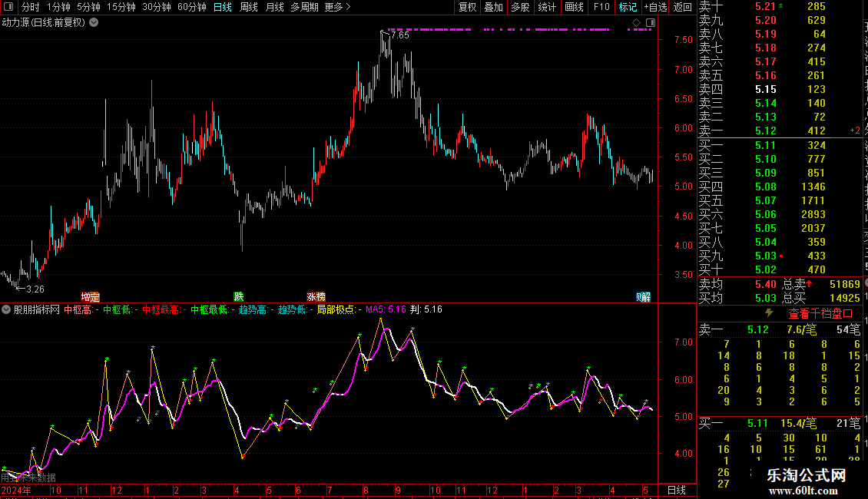
Task: Click the lightning icon beside 查看千档盘口
Action: [769, 313]
